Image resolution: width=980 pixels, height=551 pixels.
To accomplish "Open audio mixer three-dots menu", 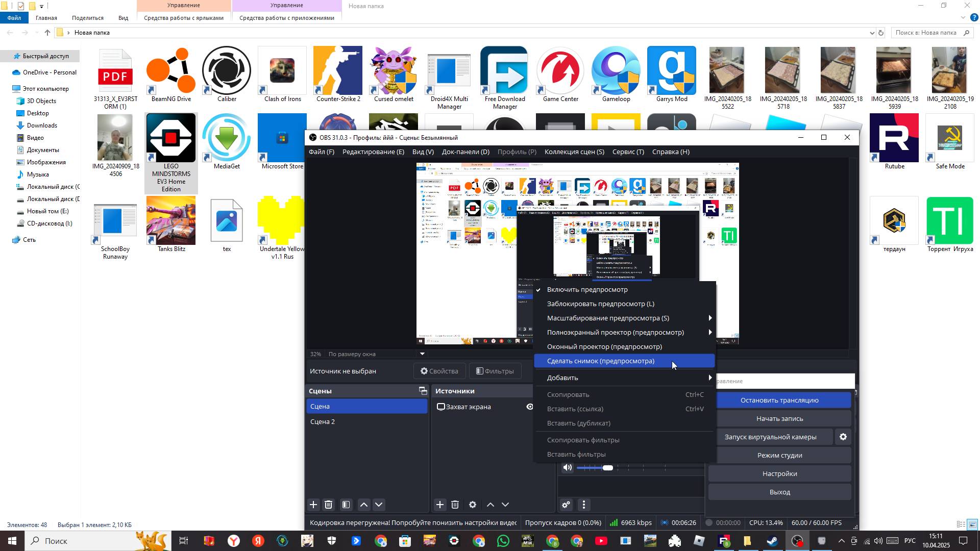I will (x=584, y=505).
